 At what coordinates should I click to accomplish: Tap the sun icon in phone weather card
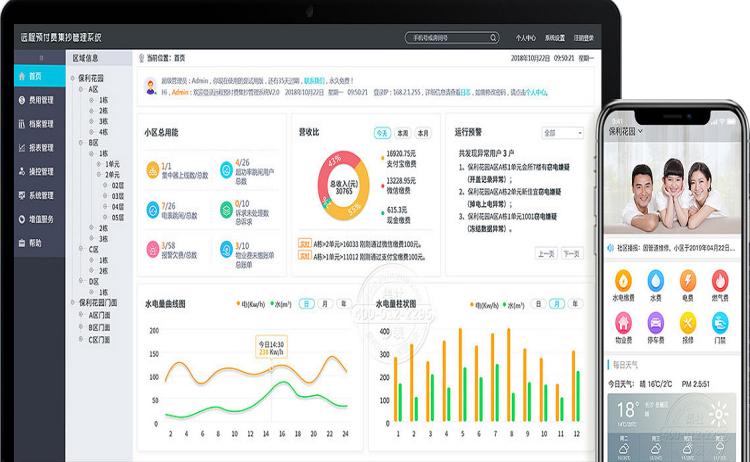(x=718, y=414)
